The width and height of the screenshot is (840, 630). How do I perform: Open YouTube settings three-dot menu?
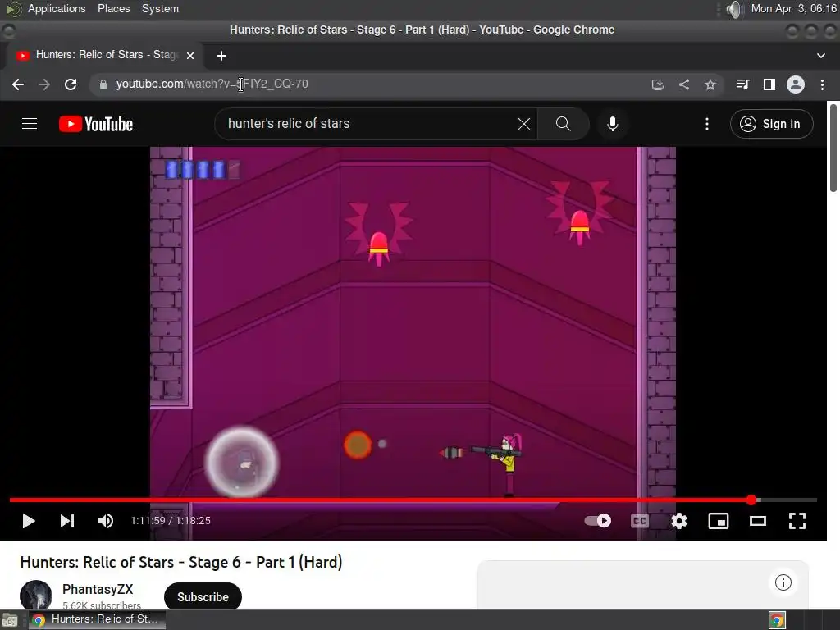tap(707, 124)
